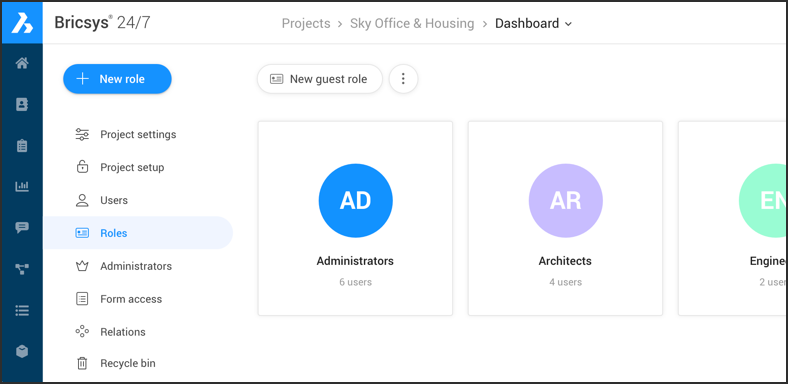Navigate to Sky Office & Housing breadcrumb
The image size is (788, 384).
[412, 24]
